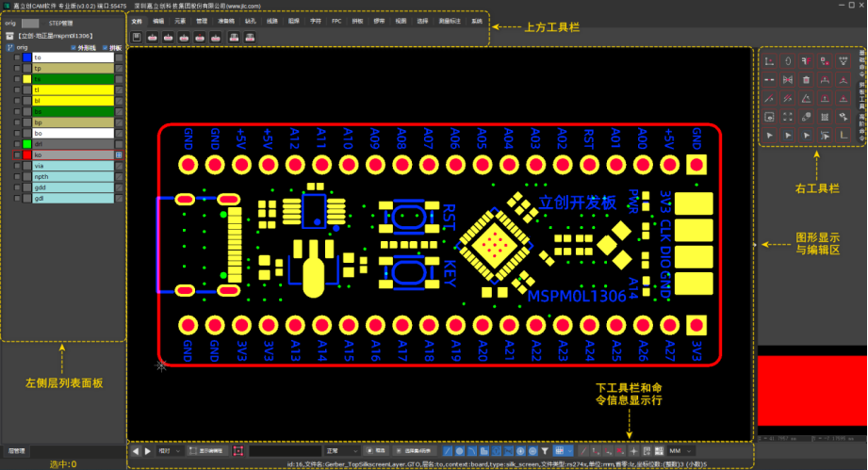868x470 pixels.
Task: Click the L-shaped corner icon in the right toolbar
Action: pyautogui.click(x=843, y=135)
